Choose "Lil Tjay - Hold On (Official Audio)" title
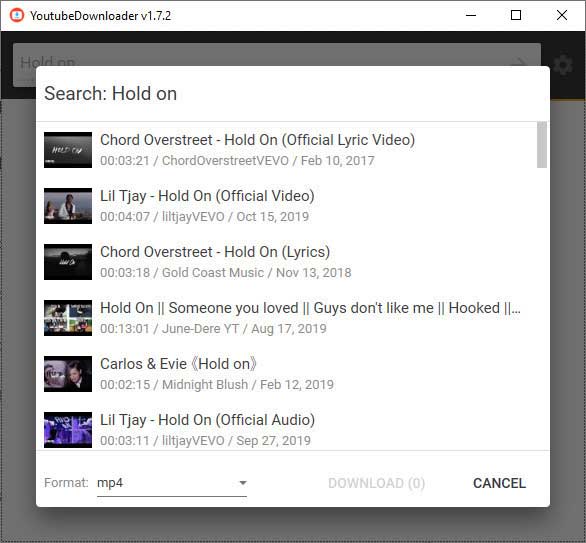Image resolution: width=586 pixels, height=543 pixels. 207,420
